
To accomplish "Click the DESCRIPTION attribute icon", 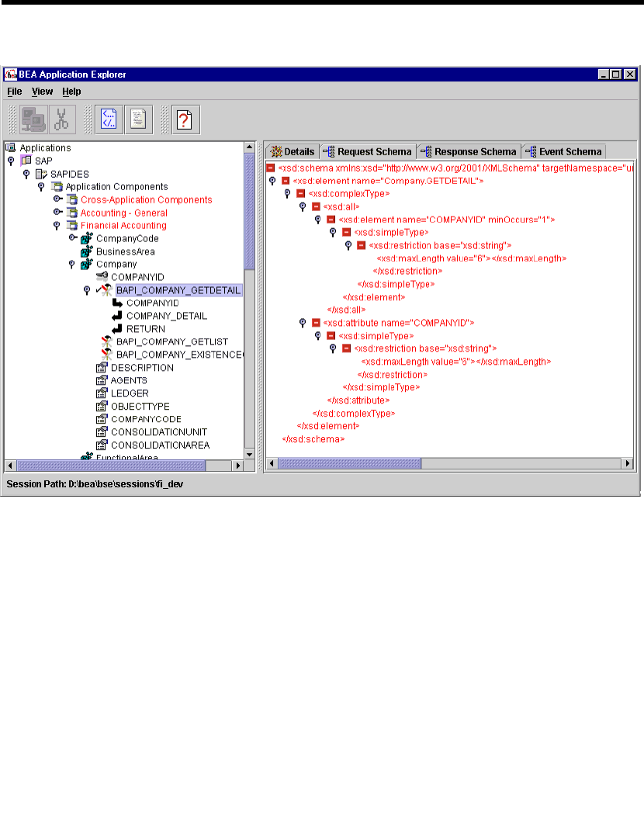I will tap(102, 367).
